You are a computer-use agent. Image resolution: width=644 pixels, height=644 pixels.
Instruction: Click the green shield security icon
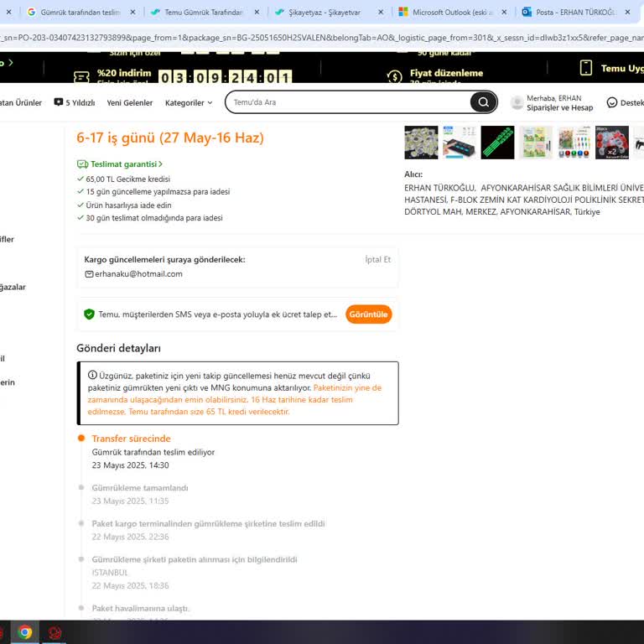point(89,314)
